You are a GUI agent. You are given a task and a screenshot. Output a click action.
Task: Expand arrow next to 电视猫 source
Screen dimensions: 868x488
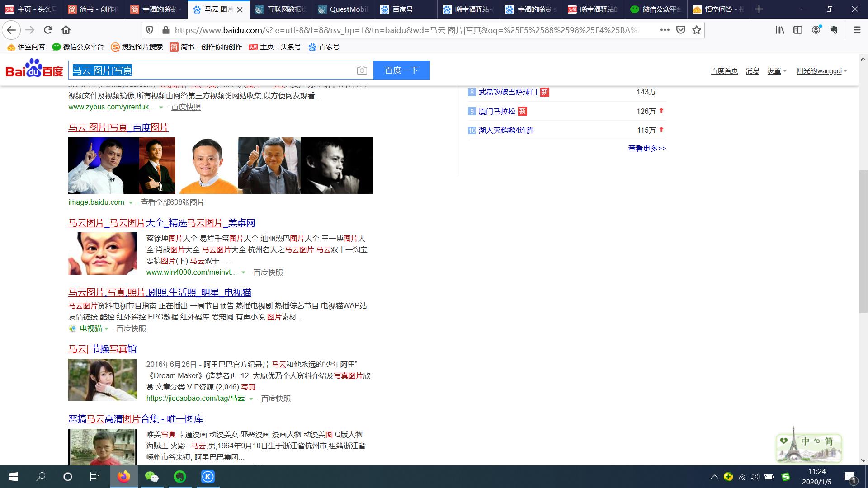click(106, 329)
